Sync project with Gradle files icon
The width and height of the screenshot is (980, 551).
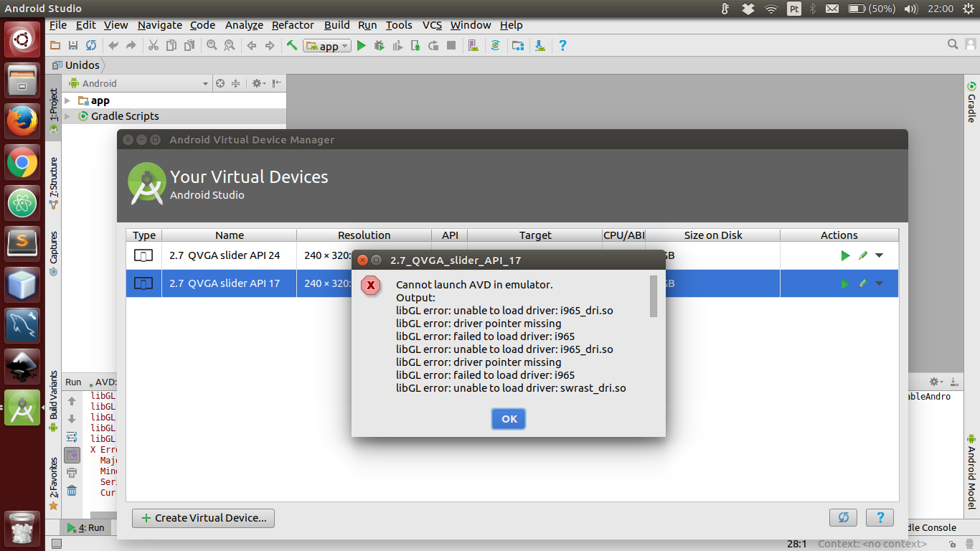pos(495,45)
